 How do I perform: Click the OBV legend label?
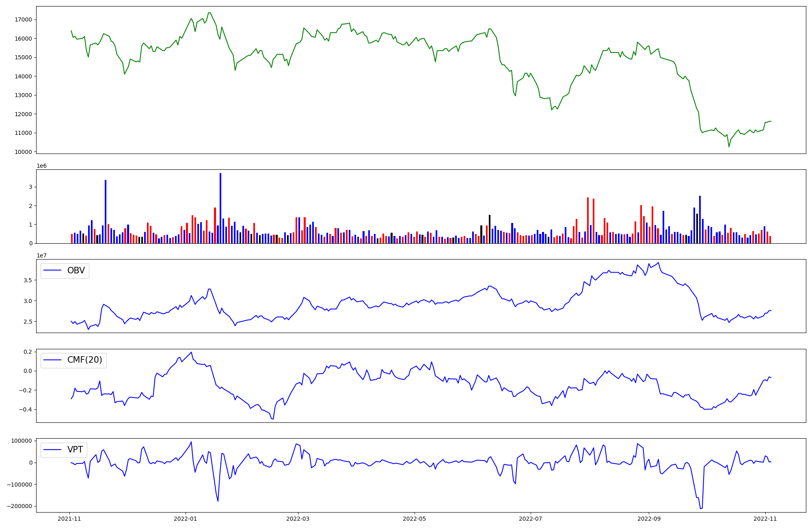[x=76, y=270]
